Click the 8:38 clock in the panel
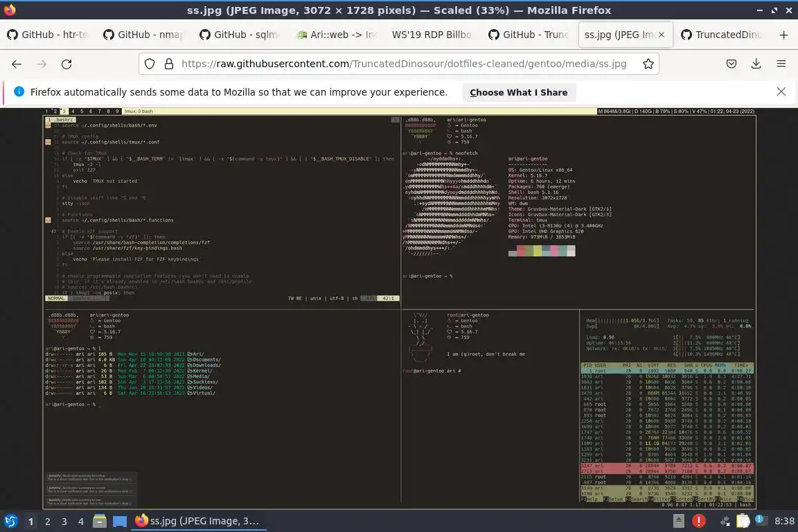Viewport: 798px width, 532px height. 783,521
